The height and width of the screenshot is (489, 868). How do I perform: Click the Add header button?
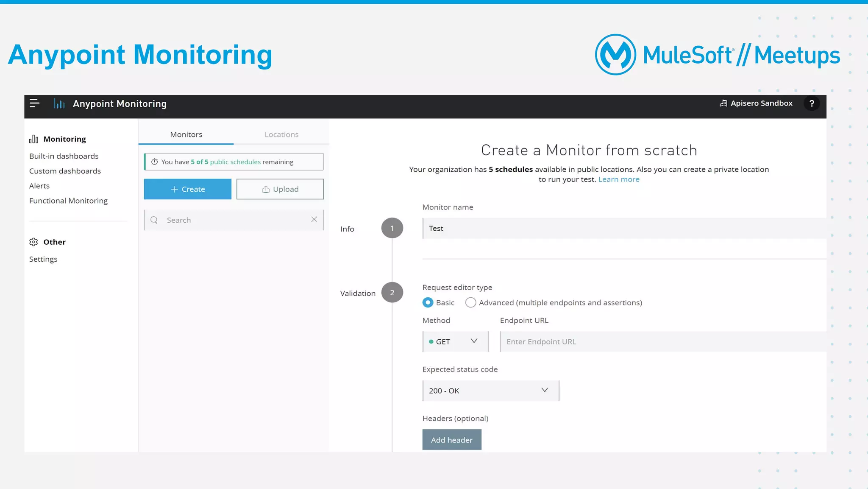[x=452, y=440]
